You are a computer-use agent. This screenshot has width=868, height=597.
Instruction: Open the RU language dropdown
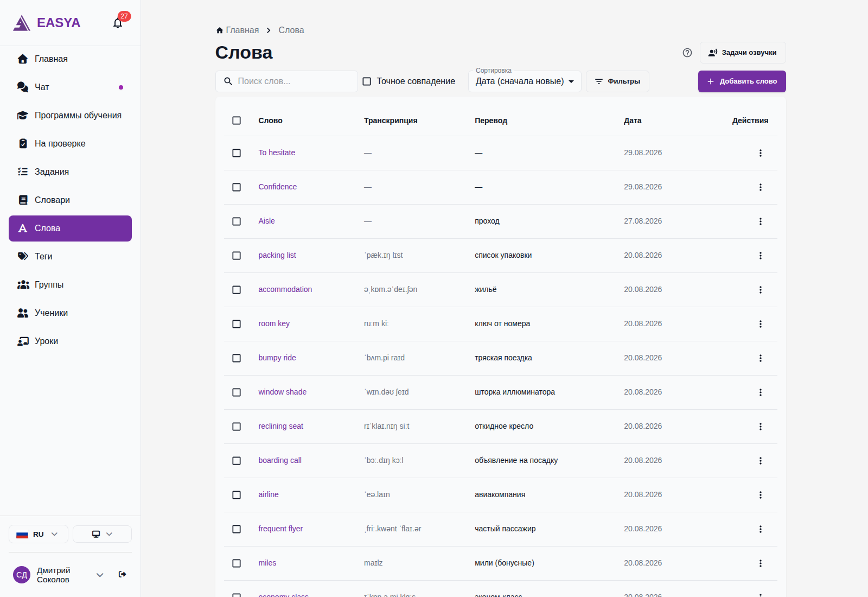(x=39, y=534)
